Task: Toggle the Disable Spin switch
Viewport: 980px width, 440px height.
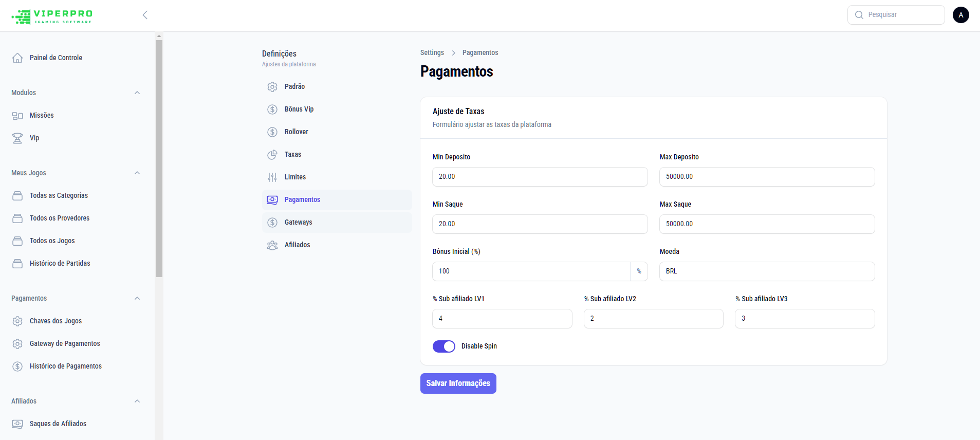Action: pyautogui.click(x=444, y=346)
